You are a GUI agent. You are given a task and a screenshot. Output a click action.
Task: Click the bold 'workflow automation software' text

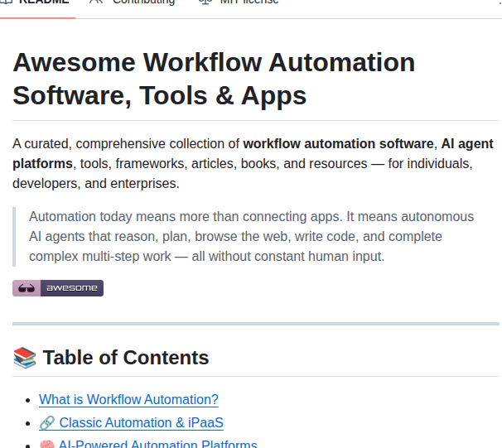click(338, 144)
